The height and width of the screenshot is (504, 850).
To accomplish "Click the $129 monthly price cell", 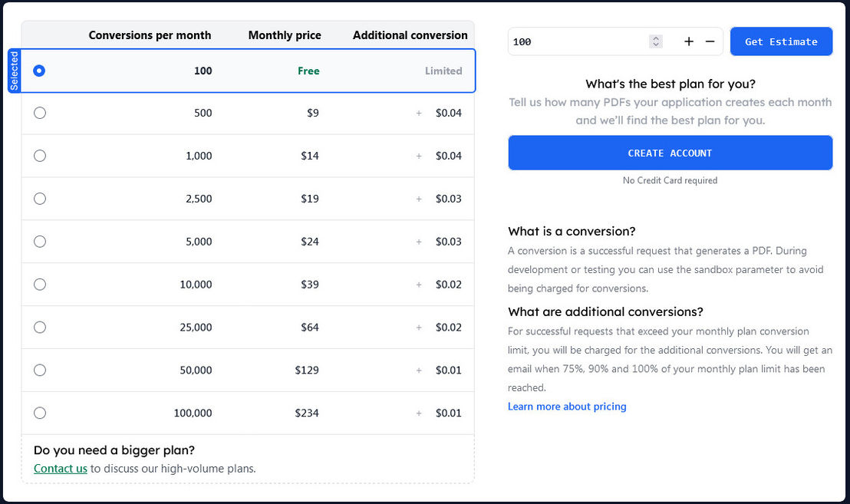I will [x=307, y=370].
